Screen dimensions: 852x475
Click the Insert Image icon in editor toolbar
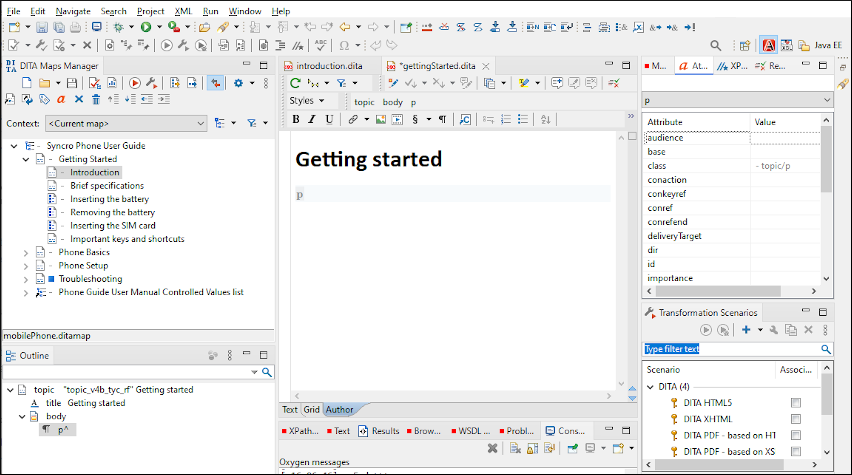click(381, 119)
